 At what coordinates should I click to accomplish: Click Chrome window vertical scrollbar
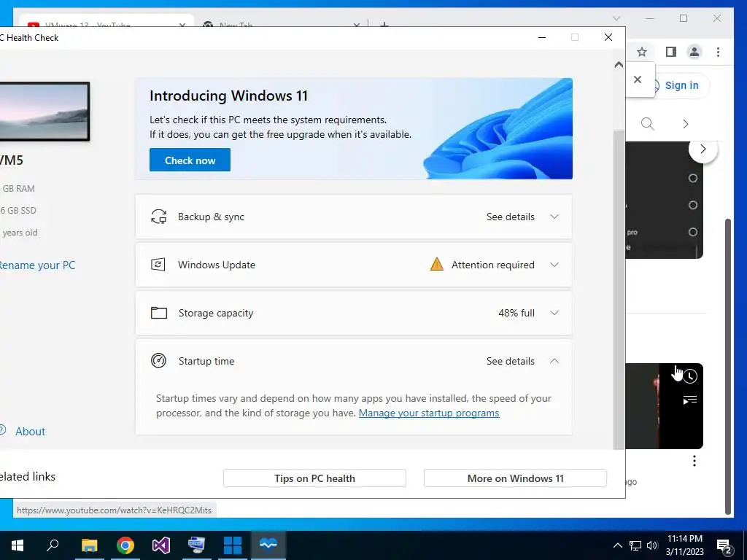click(727, 366)
